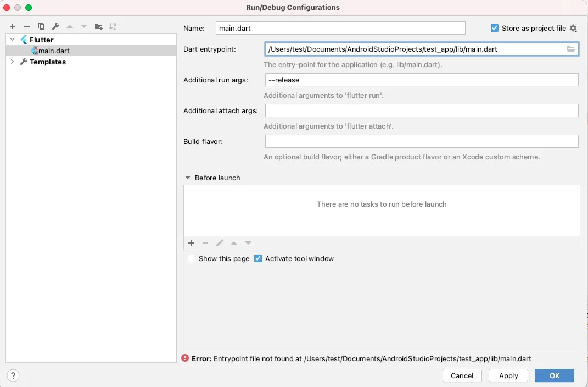This screenshot has height=387, width=588.
Task: Focus the Name input field
Action: point(340,28)
